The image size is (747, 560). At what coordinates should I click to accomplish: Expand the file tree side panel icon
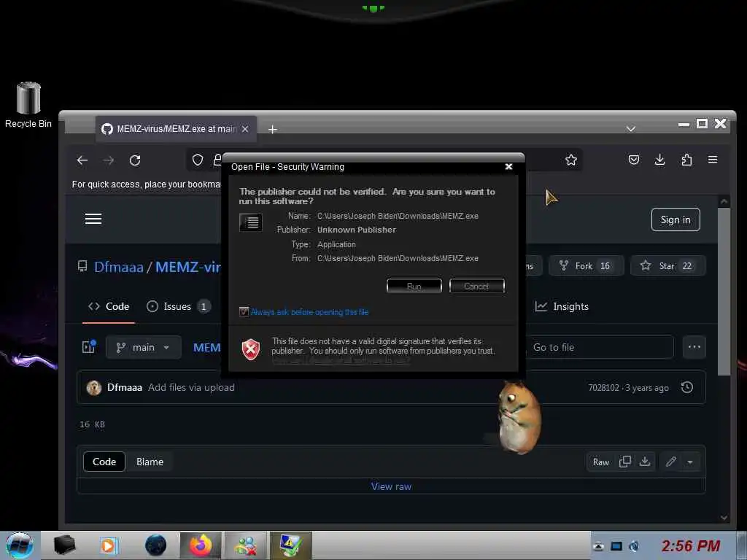(89, 346)
